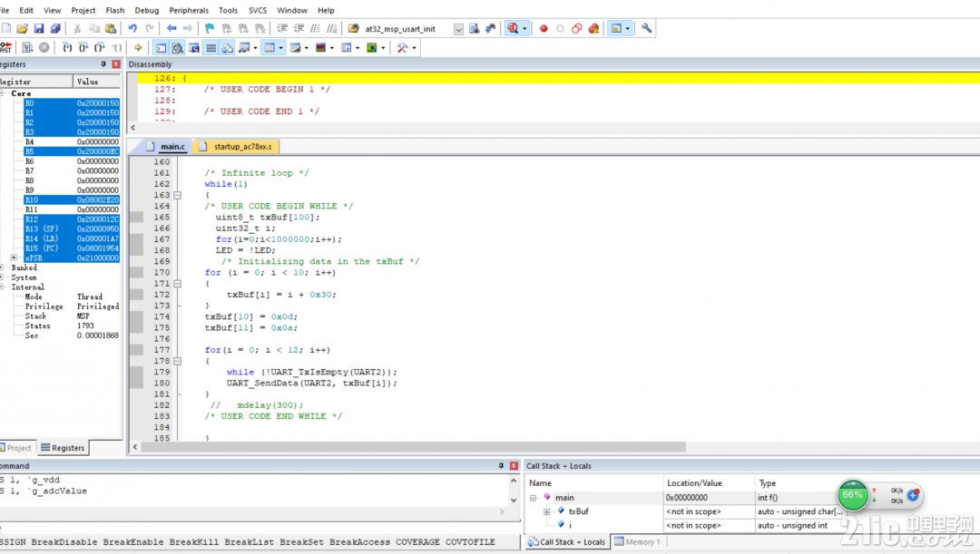Click the Value column header in Registers
The image size is (980, 554).
pos(97,82)
